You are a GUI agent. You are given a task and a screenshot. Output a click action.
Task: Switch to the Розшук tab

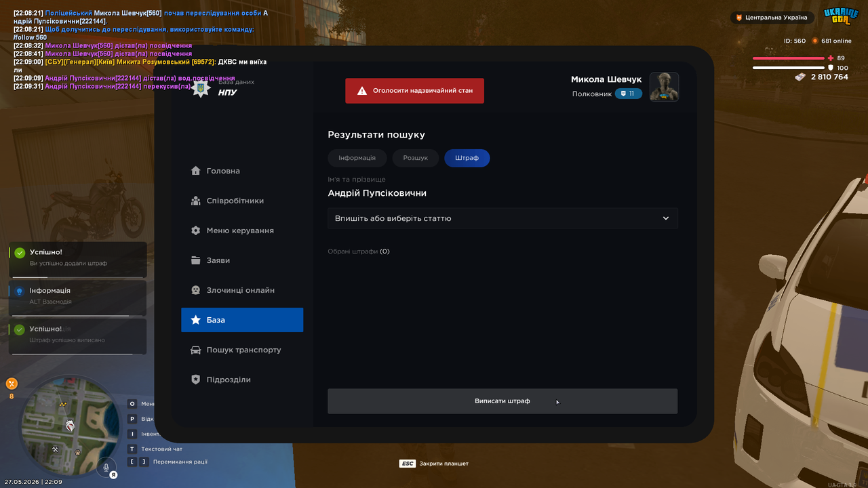pos(416,158)
